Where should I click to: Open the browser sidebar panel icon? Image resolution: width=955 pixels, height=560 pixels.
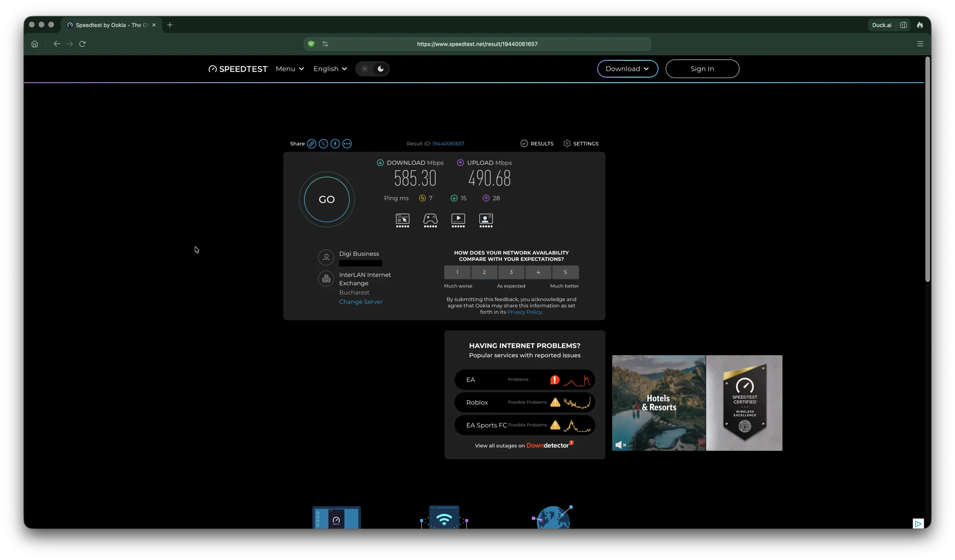[903, 25]
